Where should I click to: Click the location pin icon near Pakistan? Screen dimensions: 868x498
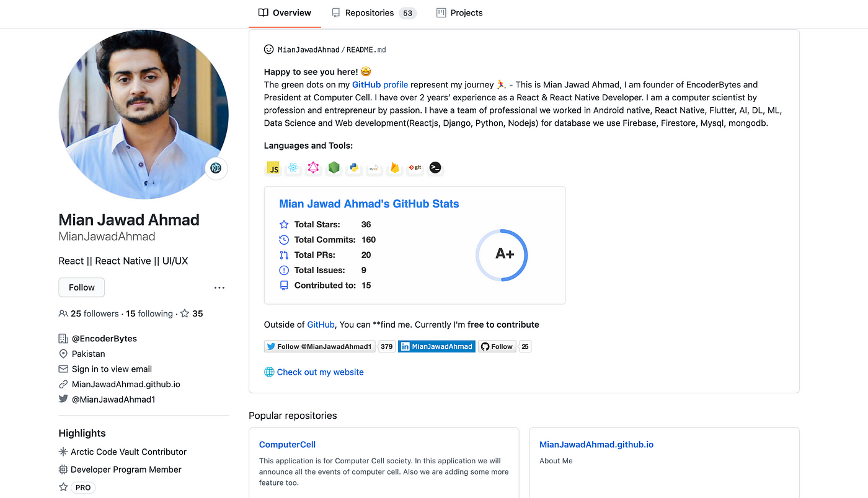click(x=63, y=354)
